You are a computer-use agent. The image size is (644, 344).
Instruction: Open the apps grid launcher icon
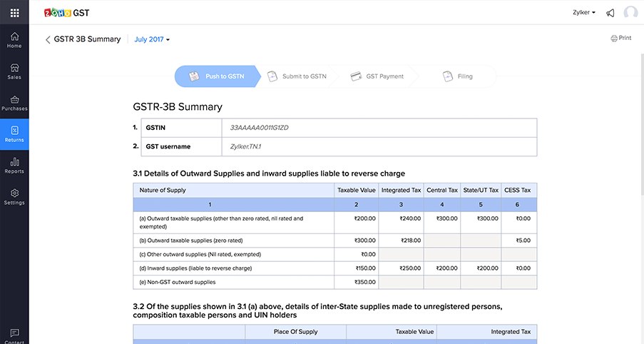[x=14, y=13]
